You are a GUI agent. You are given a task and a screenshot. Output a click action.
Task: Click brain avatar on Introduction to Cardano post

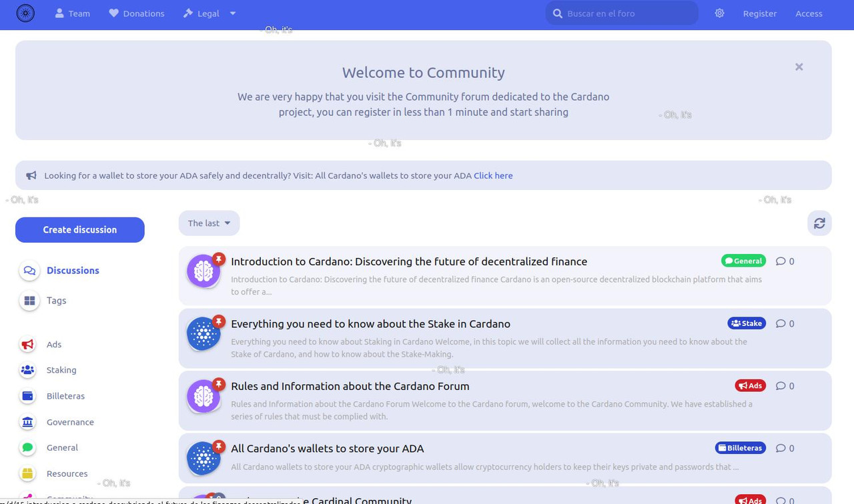[203, 271]
